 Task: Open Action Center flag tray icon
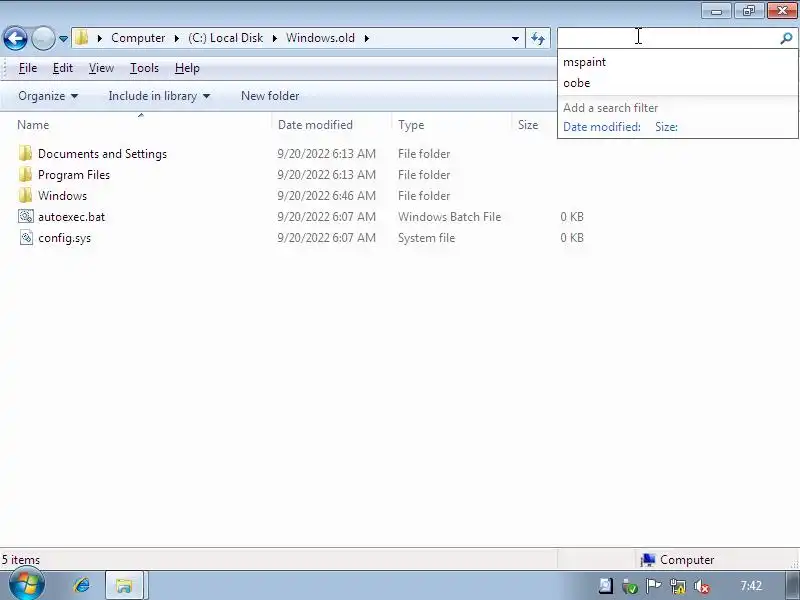pyautogui.click(x=653, y=586)
